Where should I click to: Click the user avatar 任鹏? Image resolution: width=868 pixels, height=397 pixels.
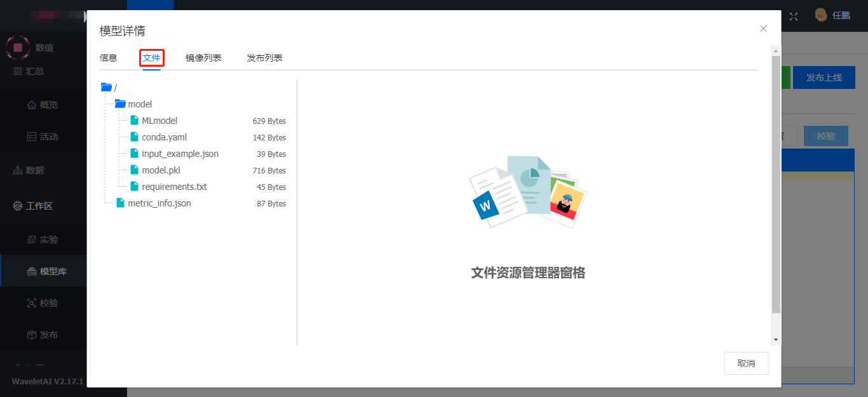820,15
